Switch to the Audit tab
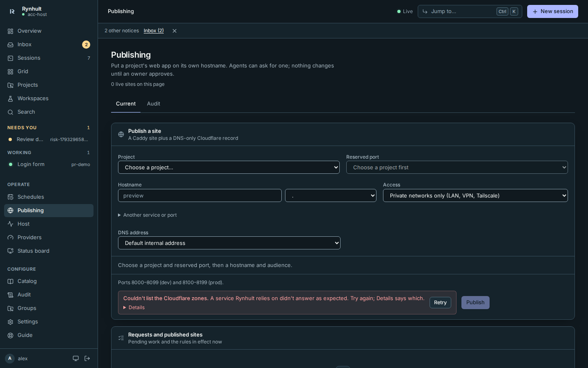Viewport: 588px width, 368px height. (x=154, y=104)
